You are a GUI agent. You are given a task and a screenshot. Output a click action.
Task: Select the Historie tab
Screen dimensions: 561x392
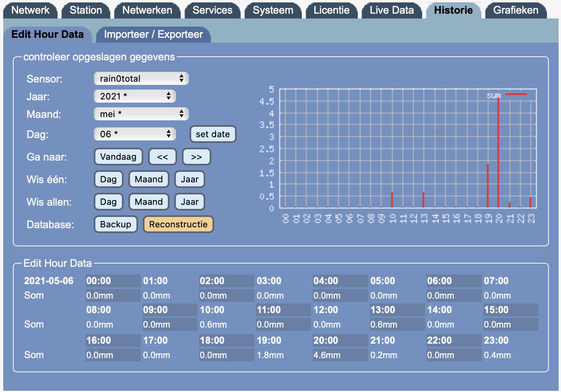[454, 10]
